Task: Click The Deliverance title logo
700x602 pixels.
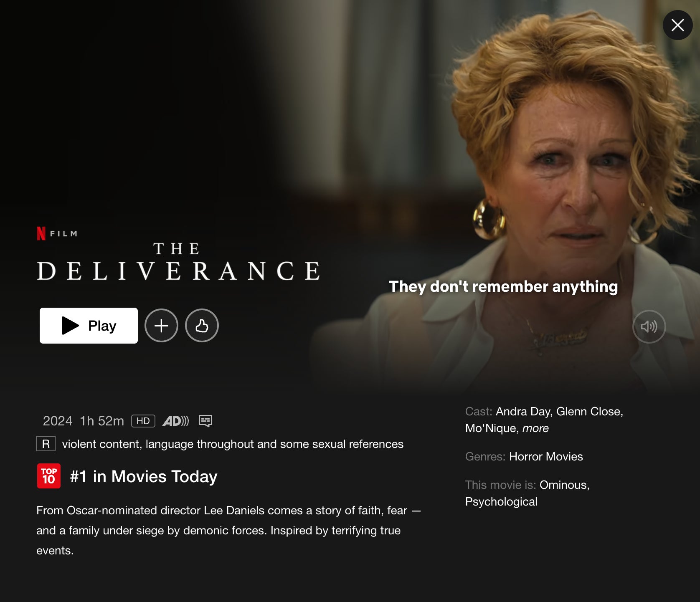Action: click(178, 262)
